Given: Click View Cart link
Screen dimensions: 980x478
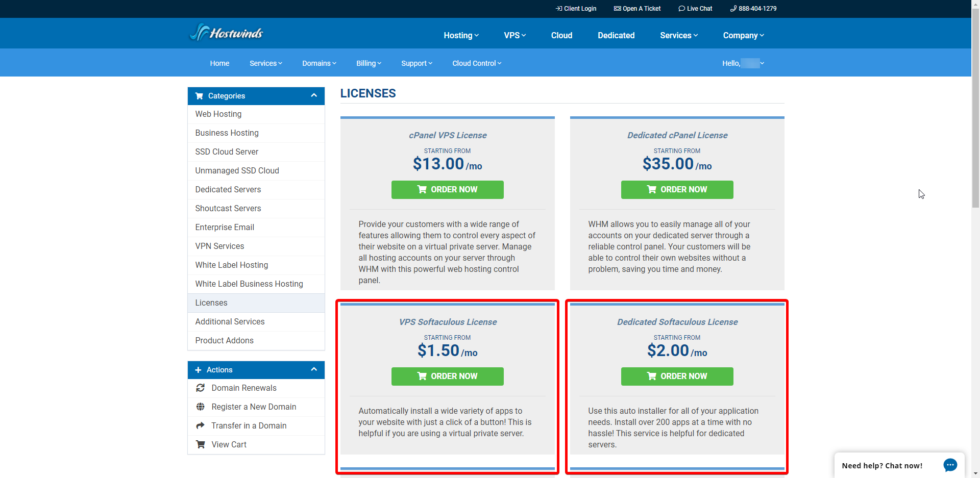Looking at the screenshot, I should (229, 445).
